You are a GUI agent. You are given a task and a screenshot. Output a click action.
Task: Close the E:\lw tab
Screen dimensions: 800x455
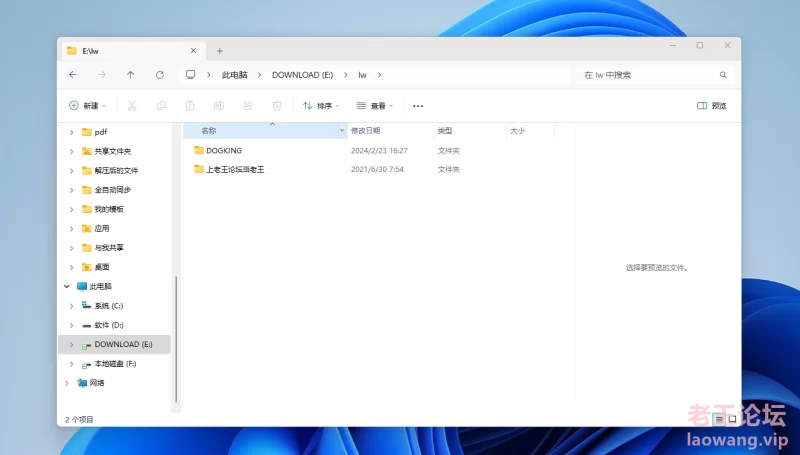click(193, 51)
